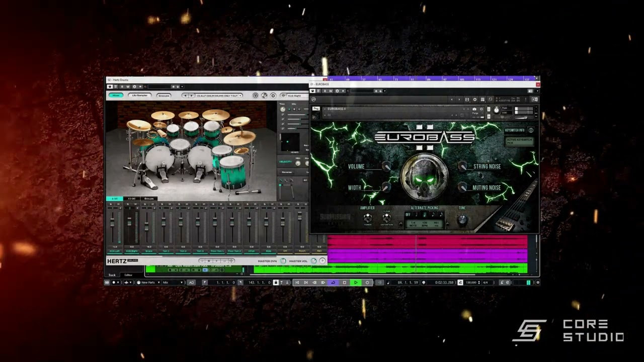Tick the first mic slider checkbox in Hertz
The height and width of the screenshot is (362, 644).
click(283, 115)
